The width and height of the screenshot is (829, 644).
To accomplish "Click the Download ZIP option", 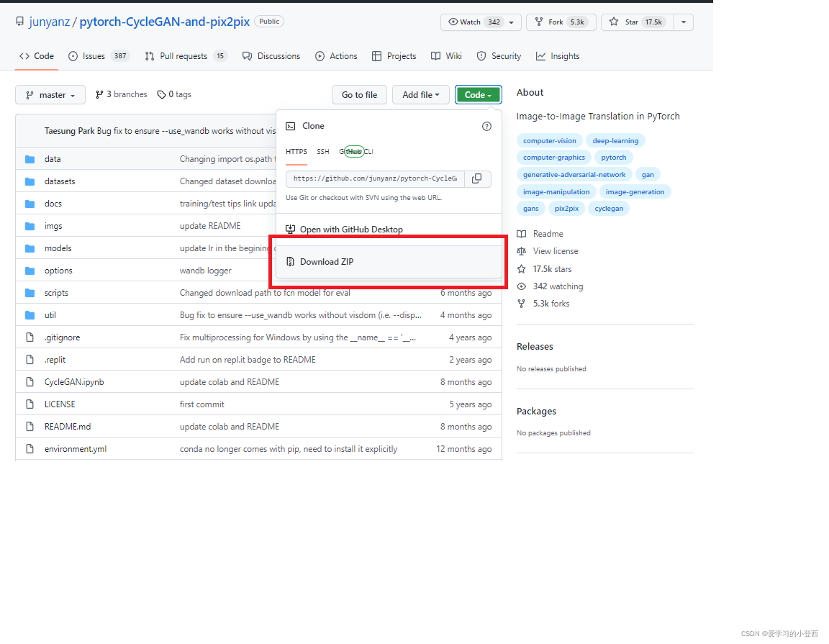I will pos(389,262).
